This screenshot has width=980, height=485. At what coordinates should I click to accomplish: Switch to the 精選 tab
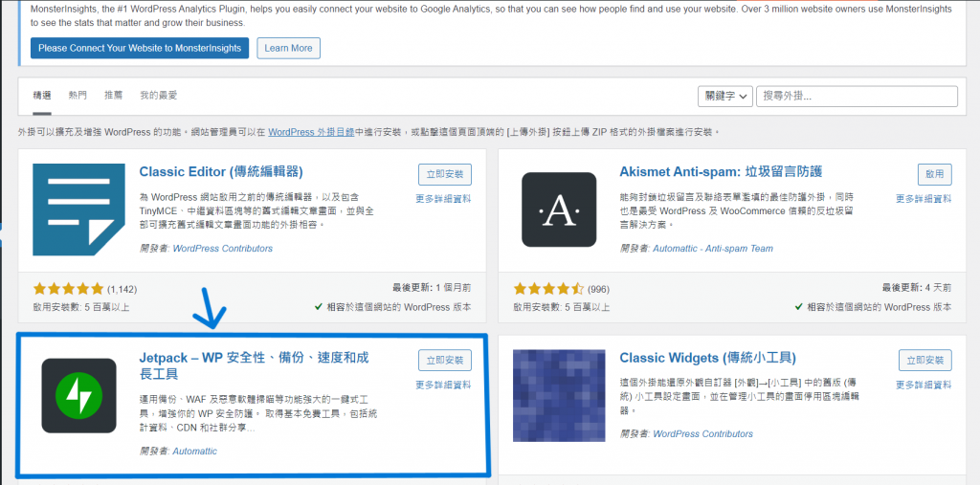coord(42,96)
